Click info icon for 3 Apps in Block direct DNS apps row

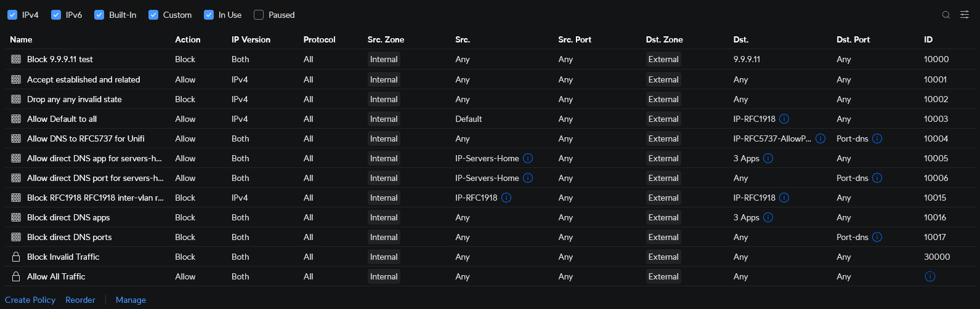[x=768, y=217]
